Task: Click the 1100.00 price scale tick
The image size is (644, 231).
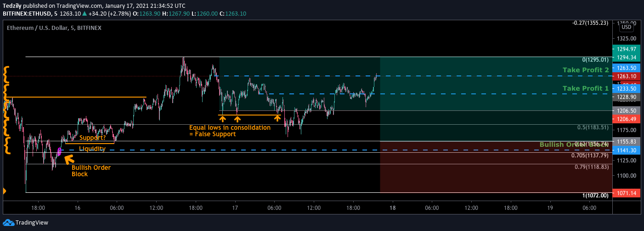Action: point(627,176)
